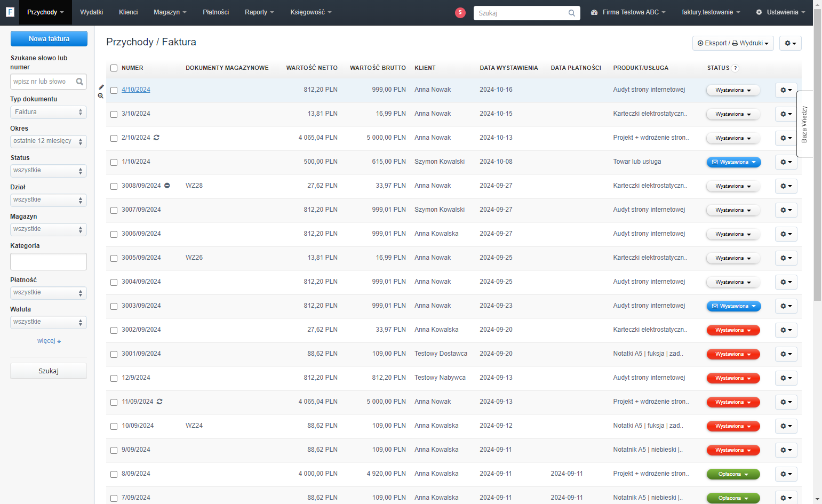Click the pencil edit icon beside invoice list

click(101, 87)
